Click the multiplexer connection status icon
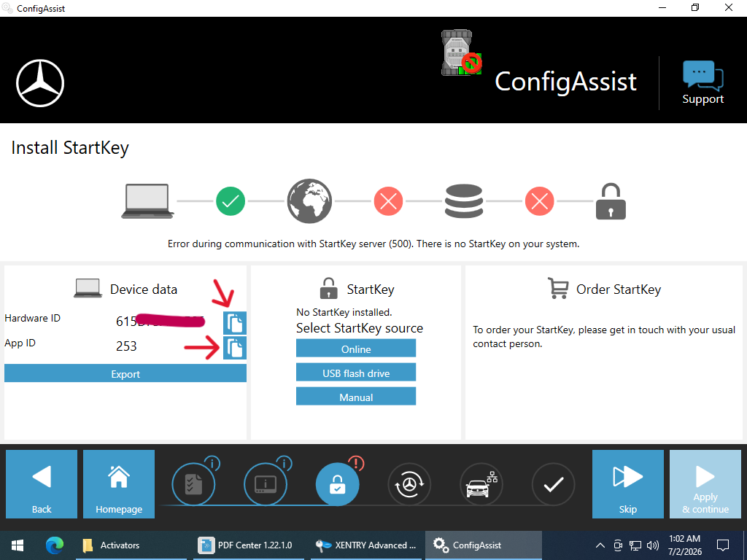Image resolution: width=747 pixels, height=560 pixels. coord(461,52)
